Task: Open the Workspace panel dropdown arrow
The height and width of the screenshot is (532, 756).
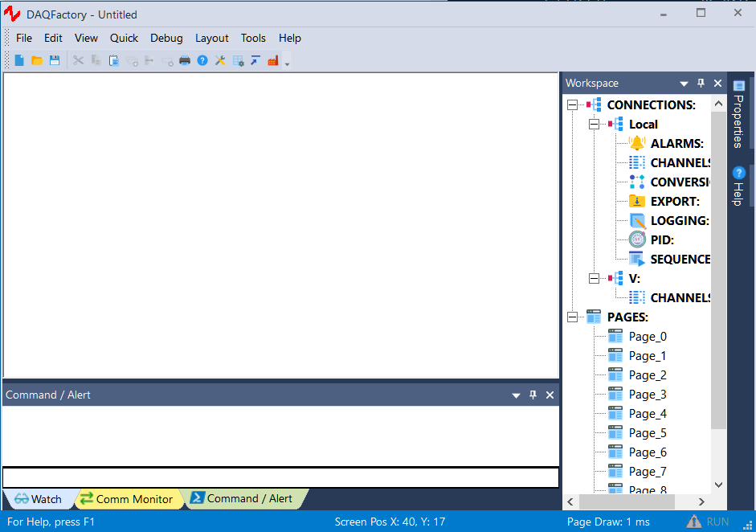Action: (x=684, y=83)
